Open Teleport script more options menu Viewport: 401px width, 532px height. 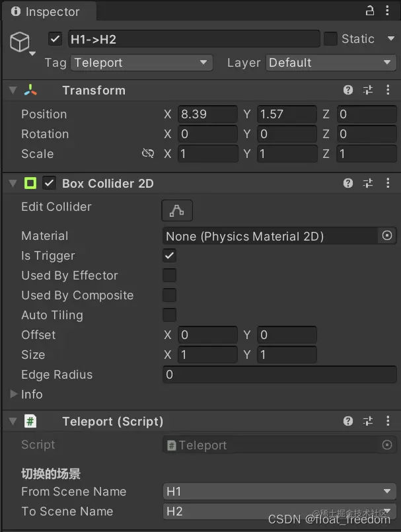388,421
